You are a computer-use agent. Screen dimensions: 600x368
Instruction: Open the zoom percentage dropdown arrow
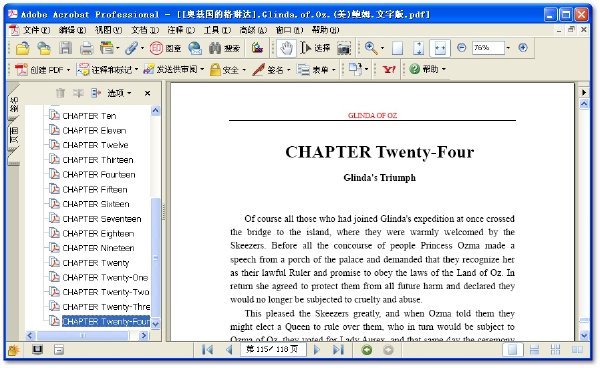click(x=508, y=48)
